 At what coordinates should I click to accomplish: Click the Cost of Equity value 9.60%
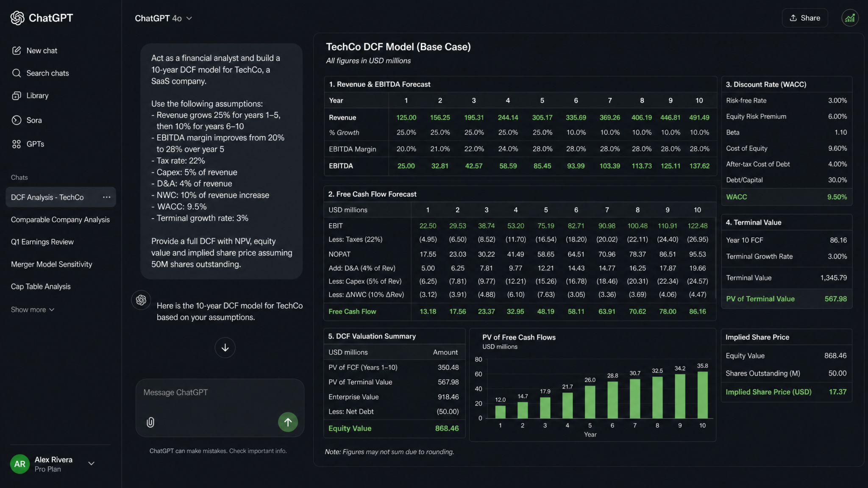coord(837,148)
